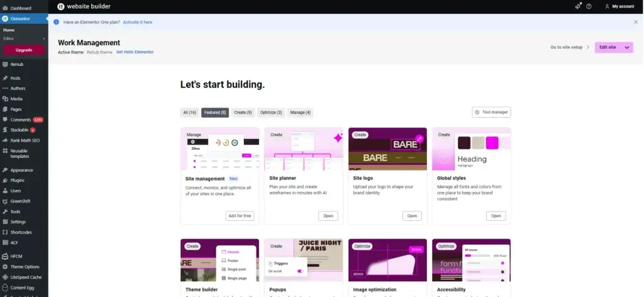Click the Rank Math SEO icon
The image size is (644, 297).
coord(5,140)
